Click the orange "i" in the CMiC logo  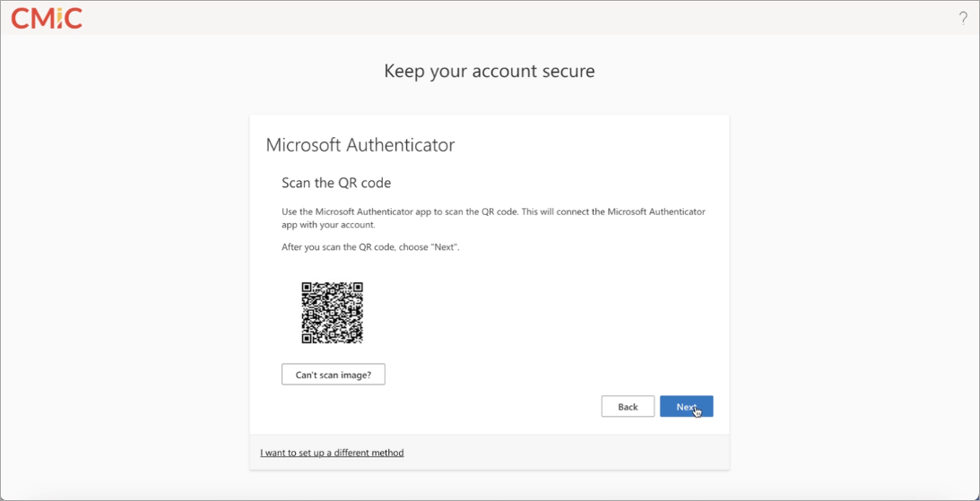tap(57, 18)
